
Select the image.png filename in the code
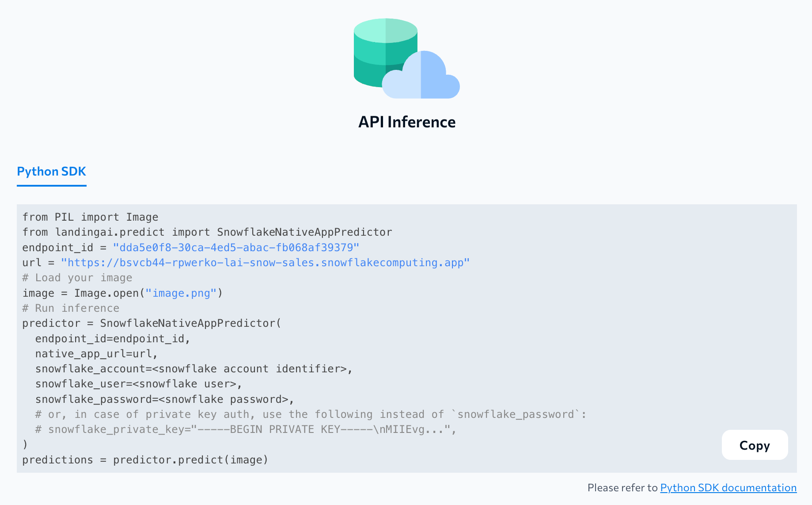coord(181,293)
